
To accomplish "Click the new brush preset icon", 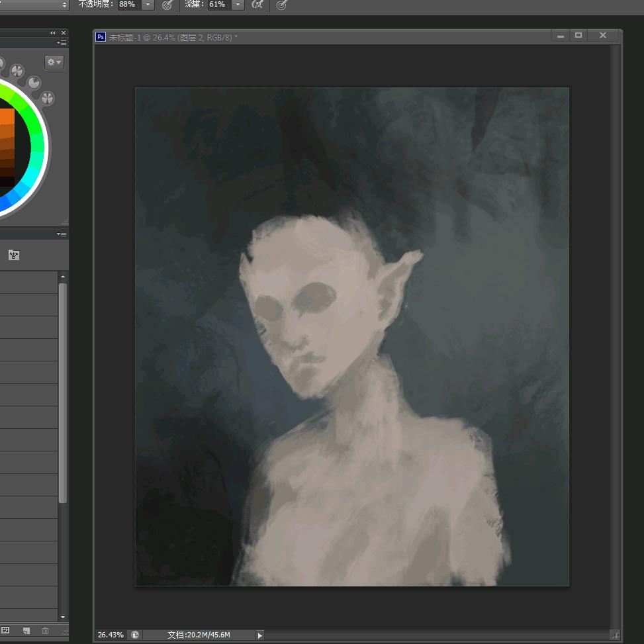I will pyautogui.click(x=26, y=631).
